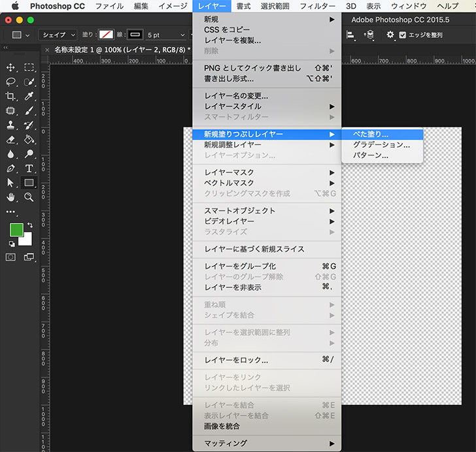This screenshot has height=452, width=476.
Task: Select the Brush tool
Action: pos(29,111)
